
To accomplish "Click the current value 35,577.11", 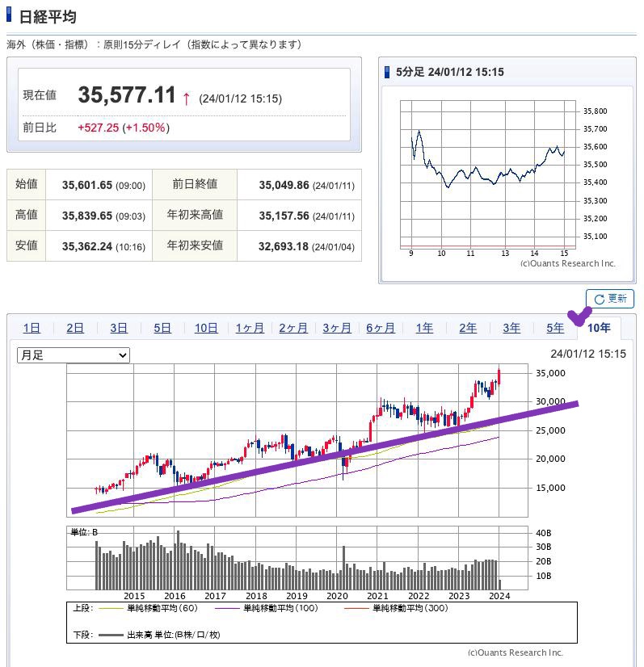I will (x=127, y=94).
